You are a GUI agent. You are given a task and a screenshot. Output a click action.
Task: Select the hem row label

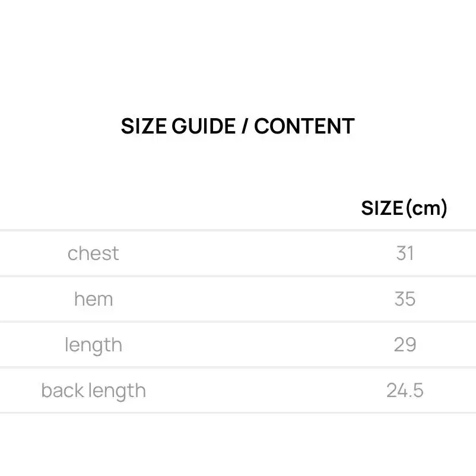[94, 299]
